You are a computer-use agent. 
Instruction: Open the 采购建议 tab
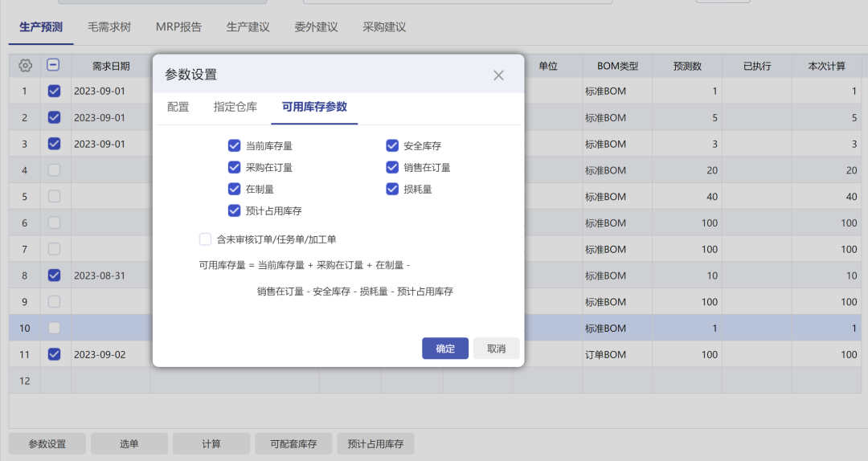pos(384,27)
